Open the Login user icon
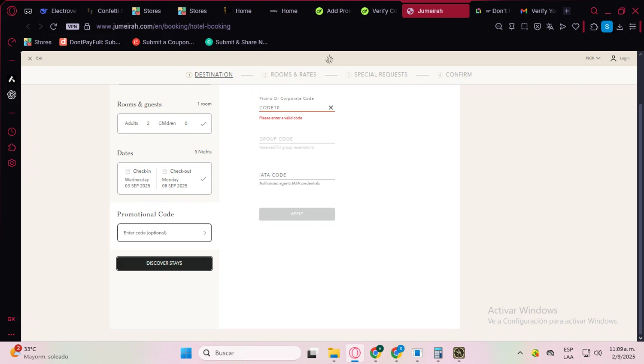 (613, 58)
